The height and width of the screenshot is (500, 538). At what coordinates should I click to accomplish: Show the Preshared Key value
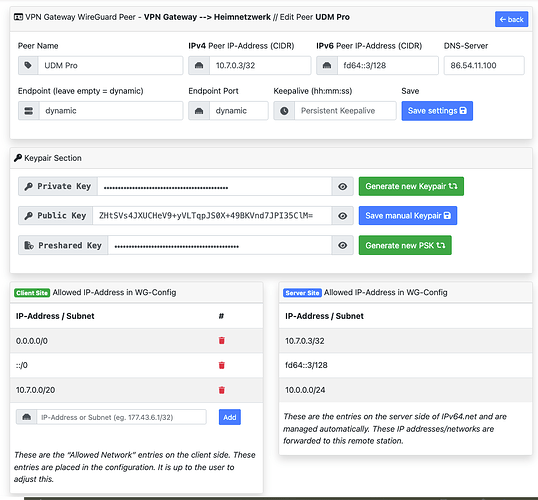tap(342, 245)
